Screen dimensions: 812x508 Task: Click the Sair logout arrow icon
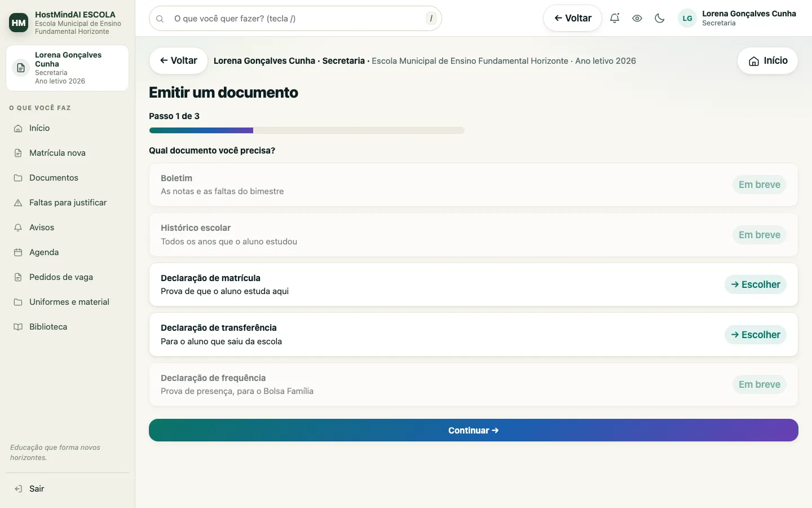[18, 489]
